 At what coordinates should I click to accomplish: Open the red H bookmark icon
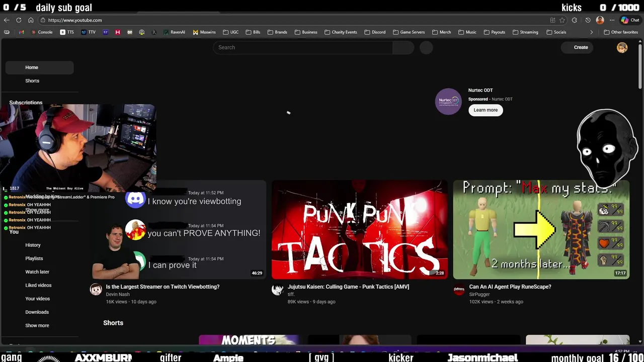point(118,32)
